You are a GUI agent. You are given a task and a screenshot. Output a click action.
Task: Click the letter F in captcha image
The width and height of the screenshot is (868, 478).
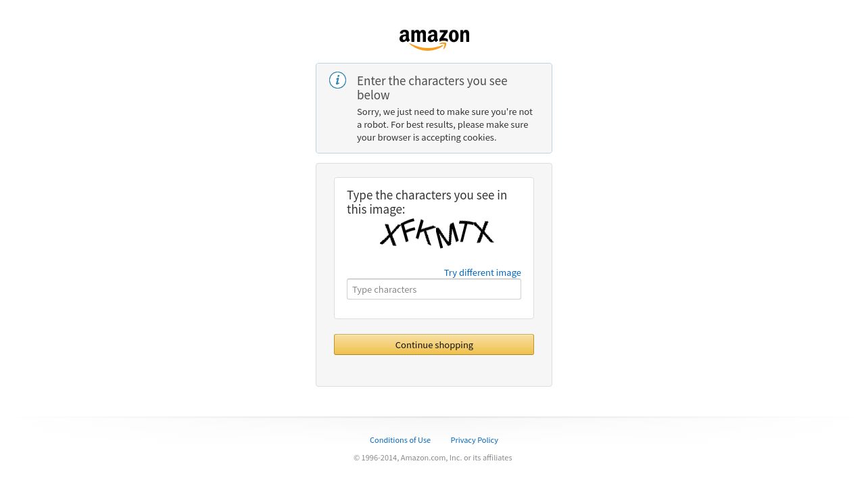point(408,230)
